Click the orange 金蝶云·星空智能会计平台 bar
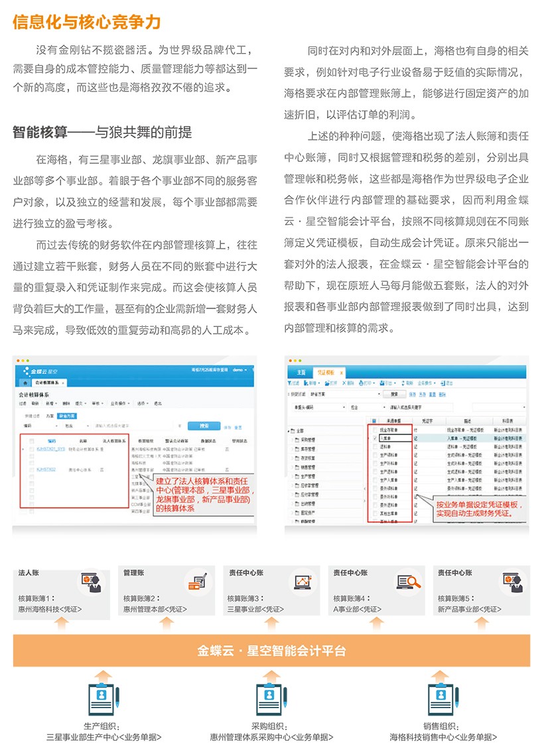 (271, 650)
